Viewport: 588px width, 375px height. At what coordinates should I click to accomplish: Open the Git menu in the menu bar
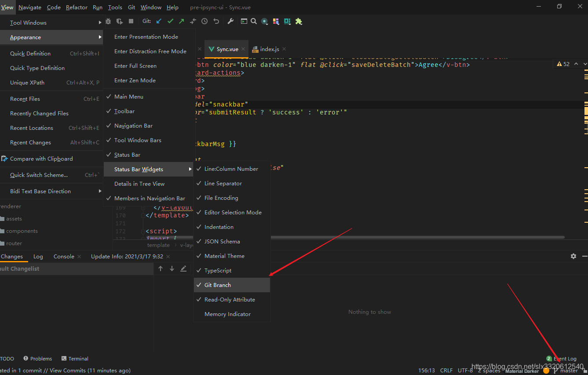[x=131, y=7]
